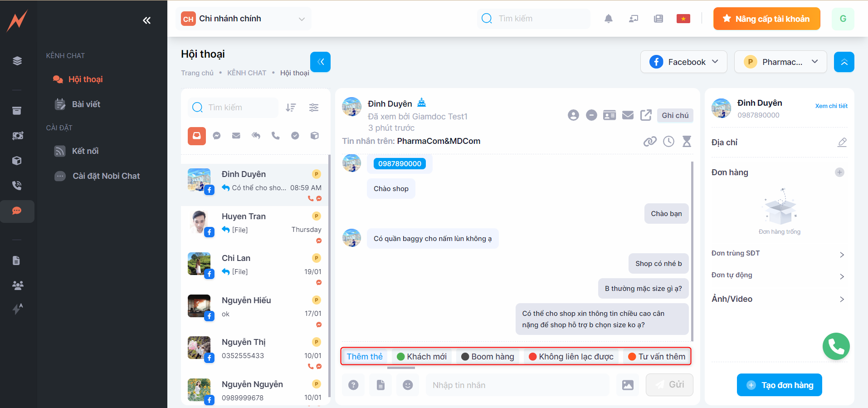Open the hourglass icon in chat header

687,142
